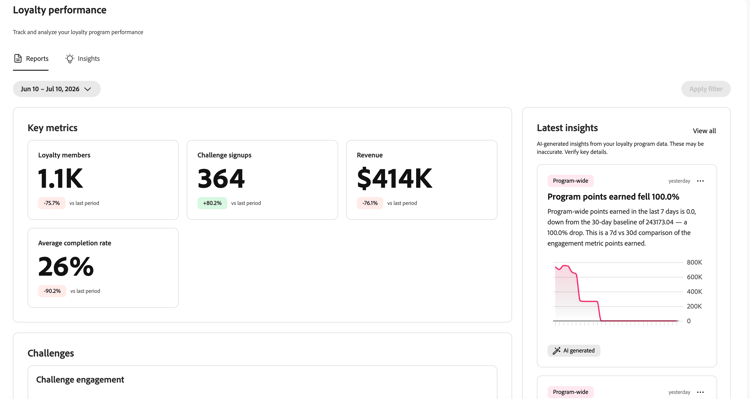Click the Challenge engagement section heading
750x399 pixels.
(x=80, y=379)
